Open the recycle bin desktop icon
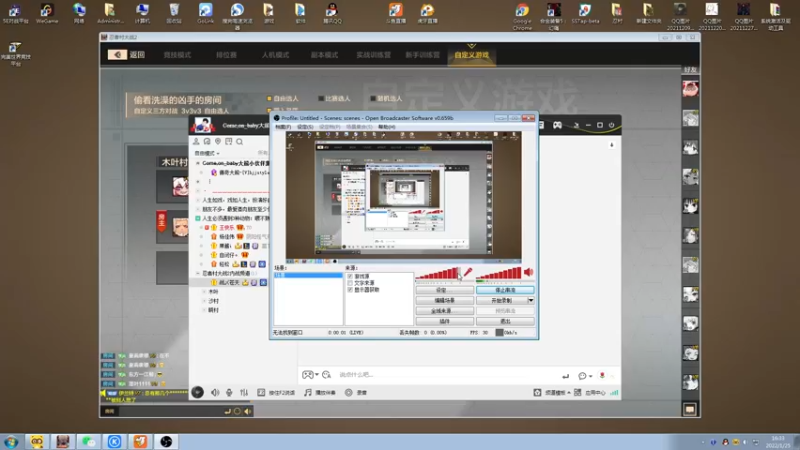The width and height of the screenshot is (800, 450). 174,13
